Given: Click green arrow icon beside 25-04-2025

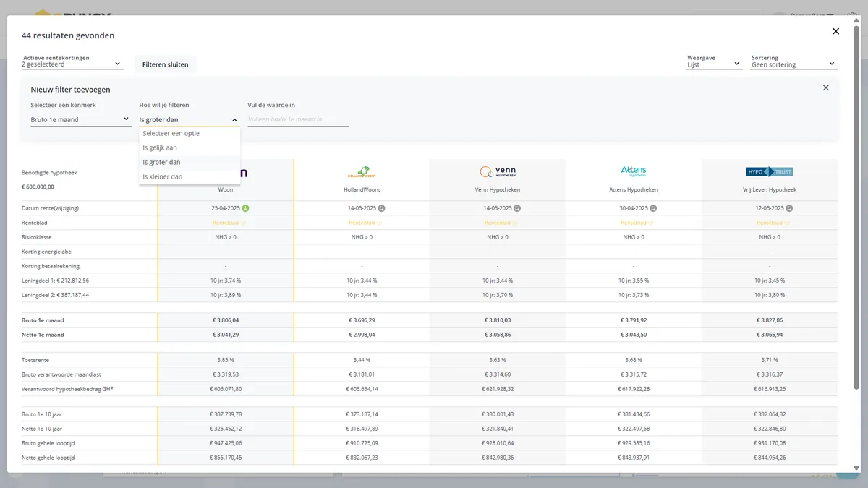Looking at the screenshot, I should pyautogui.click(x=246, y=208).
